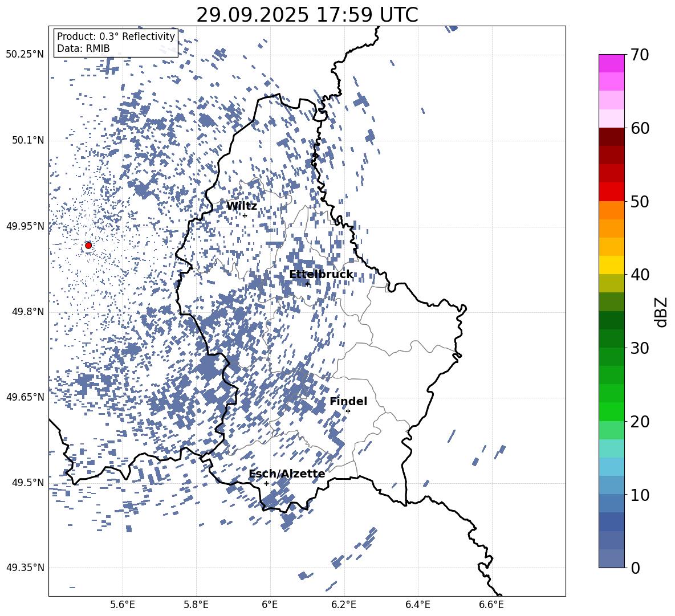Click the magenta colorbar segment just below 70
Screen dimensions: 675x616
611,64
